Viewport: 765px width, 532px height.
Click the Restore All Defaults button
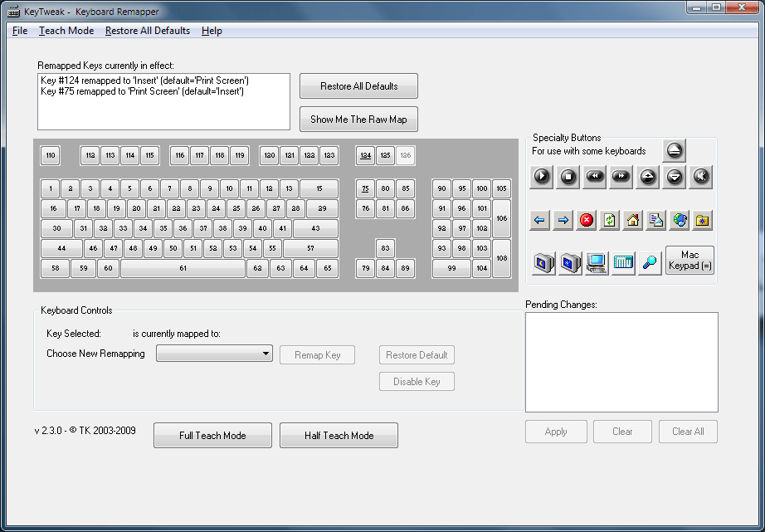(x=358, y=86)
